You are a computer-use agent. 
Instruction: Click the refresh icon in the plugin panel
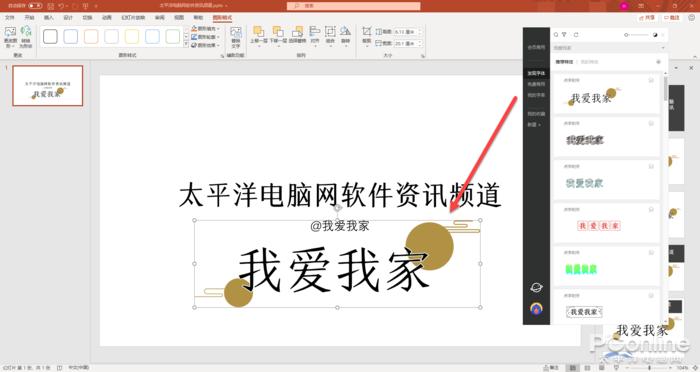pyautogui.click(x=576, y=34)
